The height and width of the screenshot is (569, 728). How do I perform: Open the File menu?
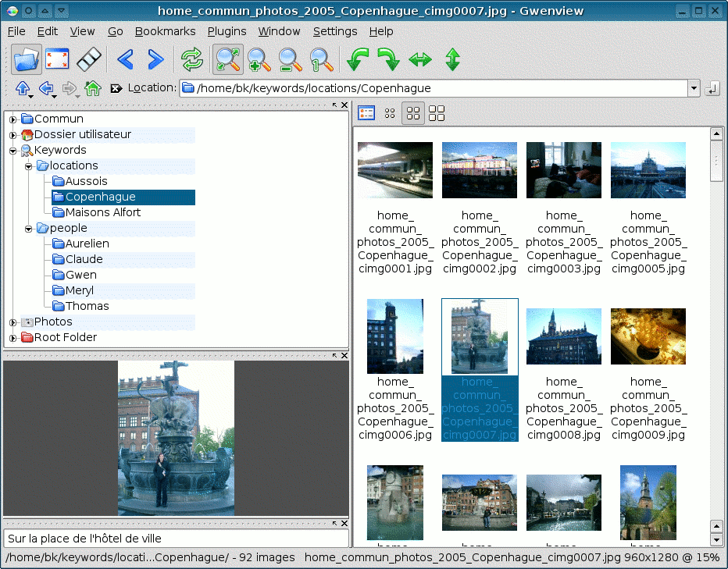16,31
